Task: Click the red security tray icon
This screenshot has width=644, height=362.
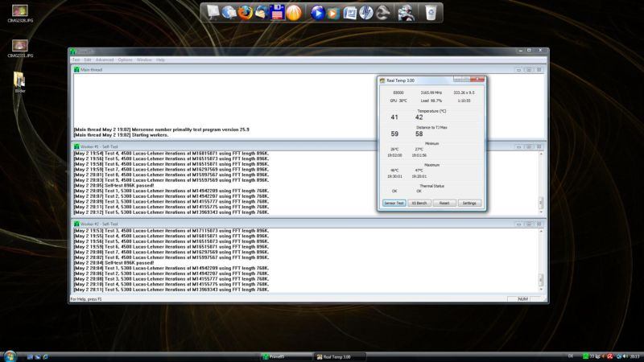Action: (610, 356)
